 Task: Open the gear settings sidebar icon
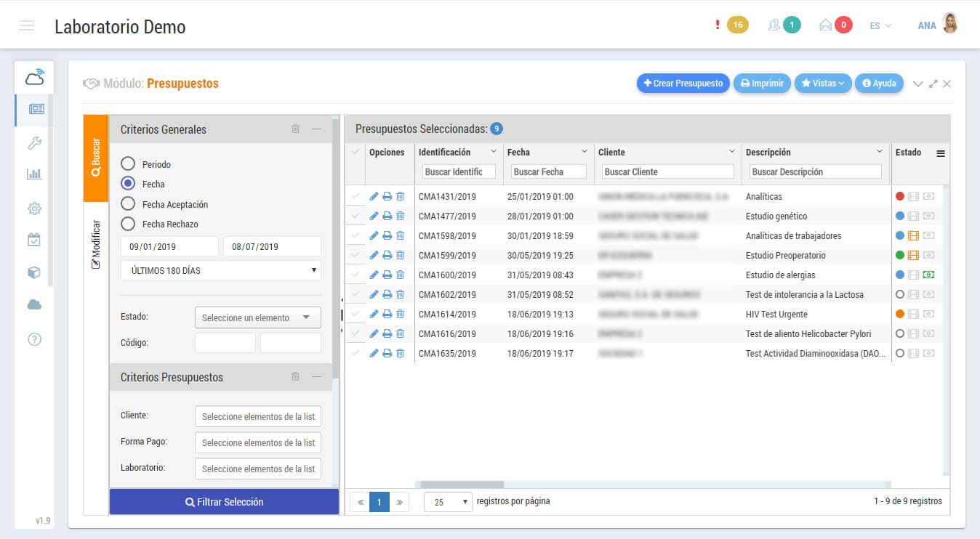[x=34, y=208]
